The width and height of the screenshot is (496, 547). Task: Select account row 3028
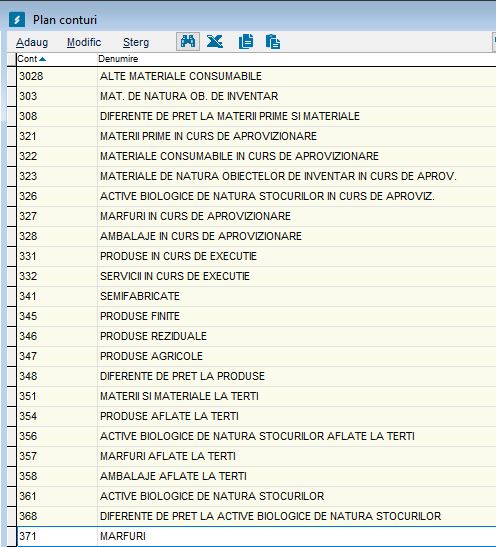(256, 76)
